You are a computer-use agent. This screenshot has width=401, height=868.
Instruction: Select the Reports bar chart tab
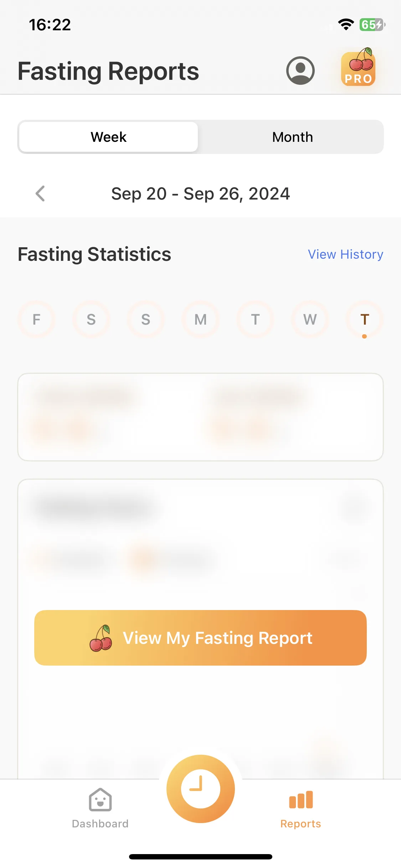tap(301, 808)
